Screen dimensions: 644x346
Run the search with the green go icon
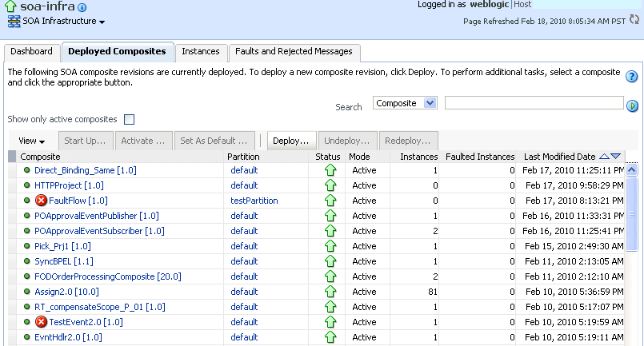632,106
